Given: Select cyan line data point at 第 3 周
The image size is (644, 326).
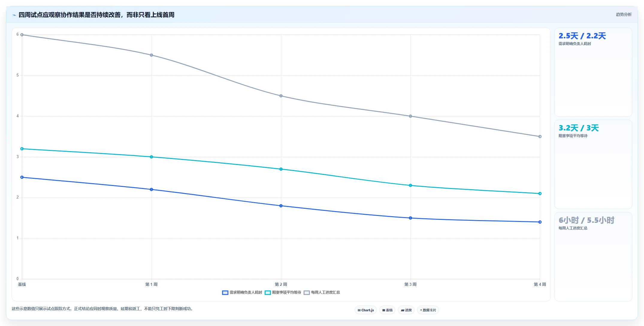Looking at the screenshot, I should pyautogui.click(x=410, y=185).
